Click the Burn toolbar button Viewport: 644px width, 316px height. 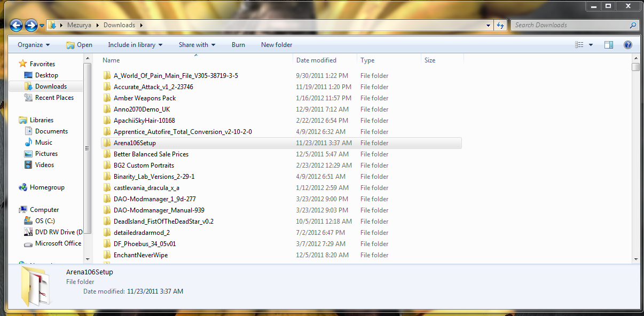[238, 45]
